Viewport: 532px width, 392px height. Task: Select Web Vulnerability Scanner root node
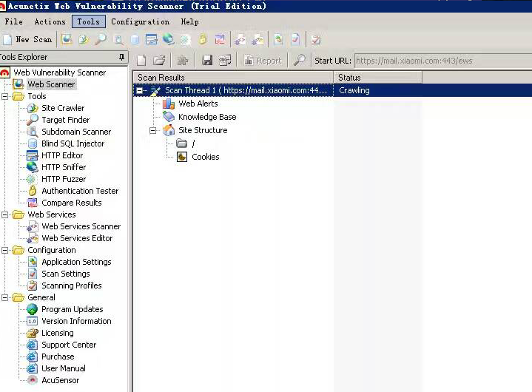(x=60, y=72)
